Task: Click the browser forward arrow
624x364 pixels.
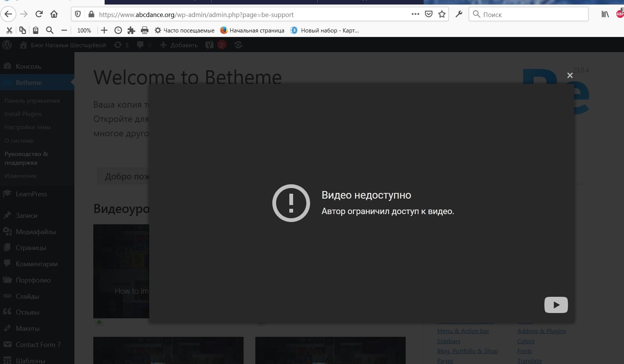Action: point(24,14)
